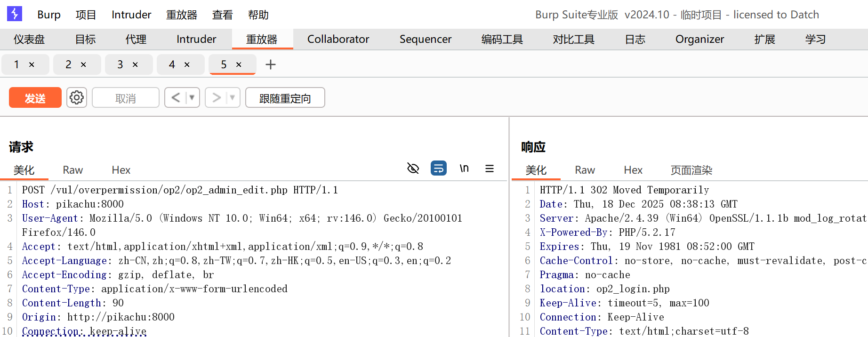Select Repeater tab 5

coord(224,64)
